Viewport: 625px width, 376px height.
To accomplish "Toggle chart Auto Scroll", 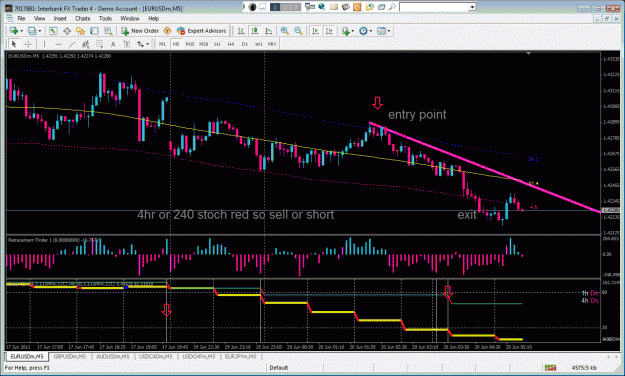I will (x=315, y=31).
